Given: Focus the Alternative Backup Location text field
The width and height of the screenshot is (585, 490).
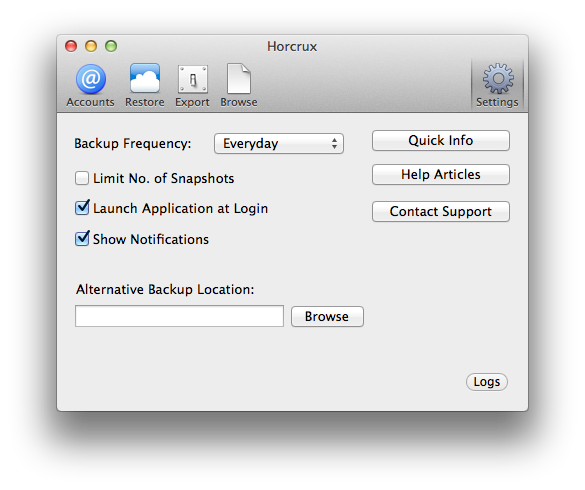Looking at the screenshot, I should (x=179, y=316).
